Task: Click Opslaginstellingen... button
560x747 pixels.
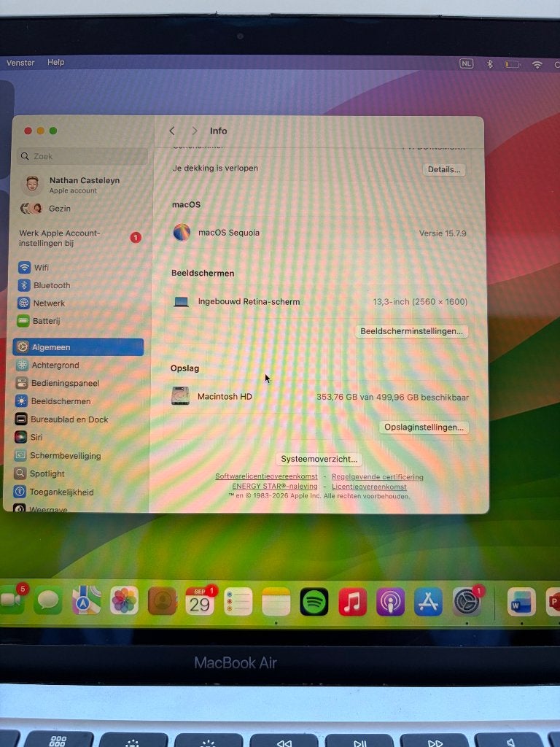Action: pyautogui.click(x=424, y=427)
